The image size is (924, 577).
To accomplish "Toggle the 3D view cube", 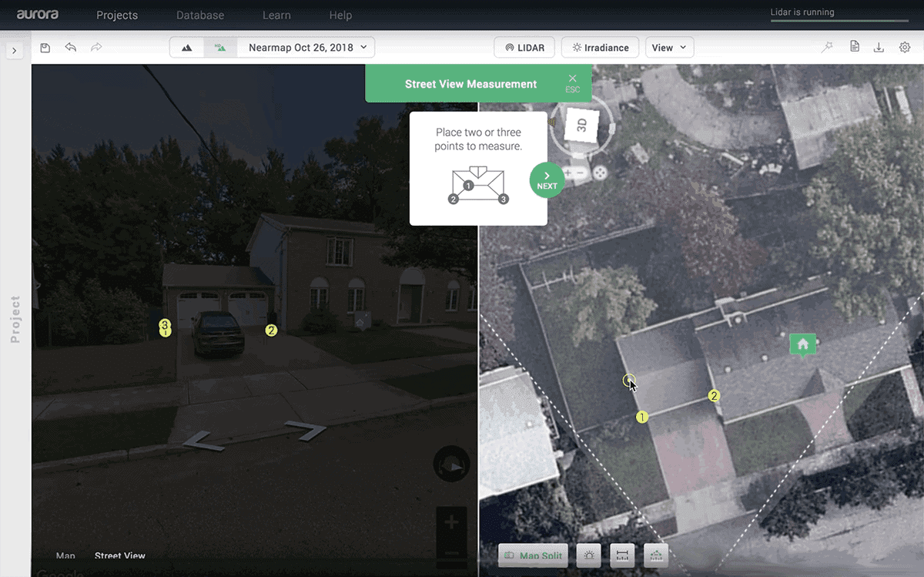I will coord(581,125).
